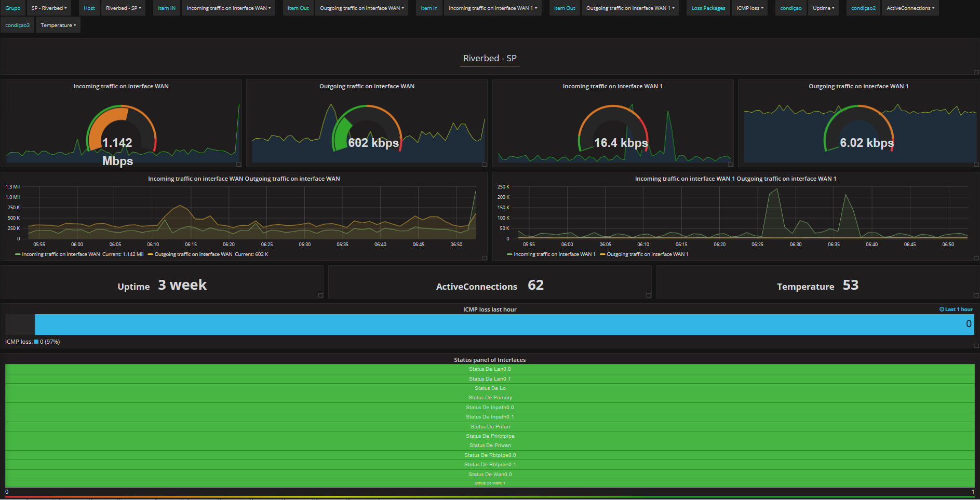
Task: Select the Status De Wan0.0 row
Action: [490, 475]
